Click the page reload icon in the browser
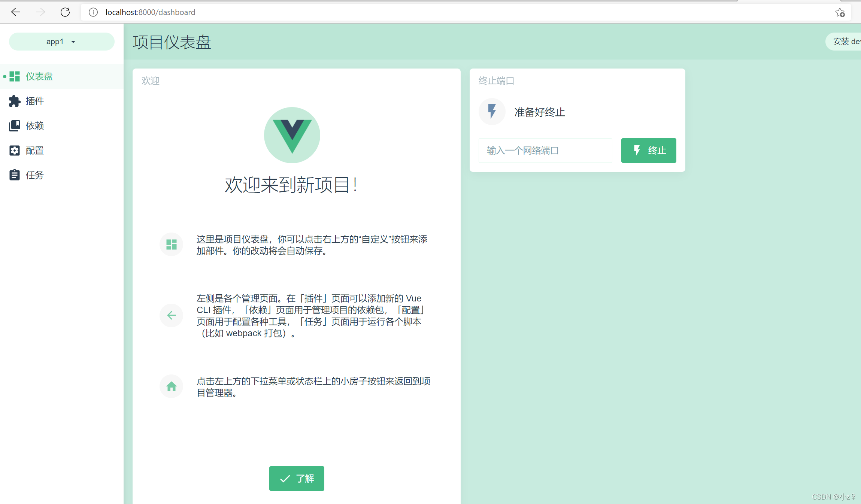The height and width of the screenshot is (504, 861). pos(65,12)
